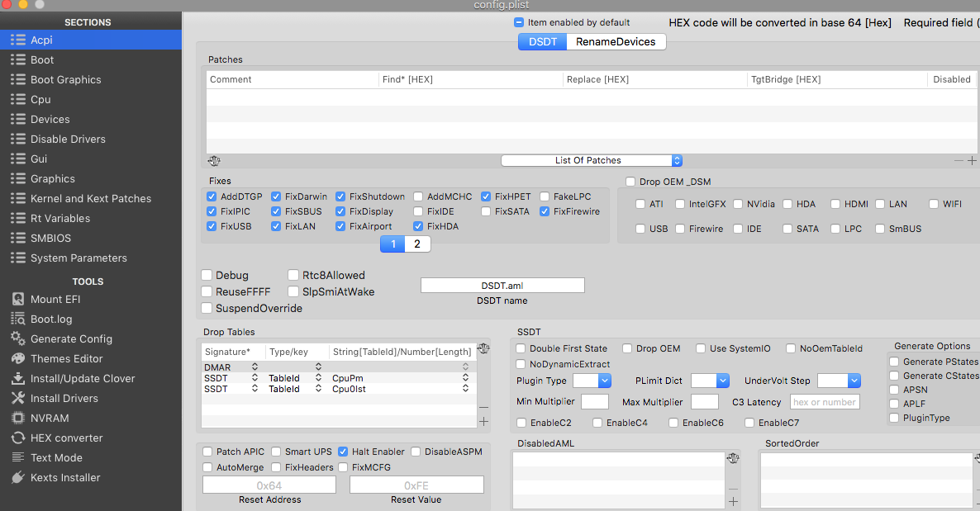
Task: Click the C3 Latency input field
Action: tap(825, 402)
